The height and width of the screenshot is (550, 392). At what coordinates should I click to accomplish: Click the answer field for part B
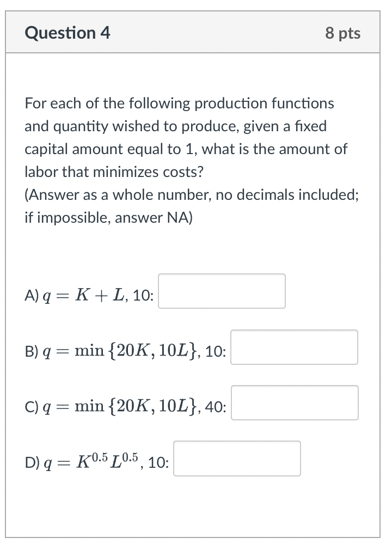(294, 347)
